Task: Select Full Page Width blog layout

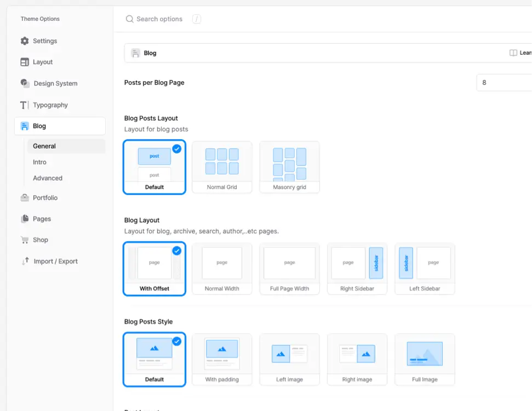Action: coord(289,269)
